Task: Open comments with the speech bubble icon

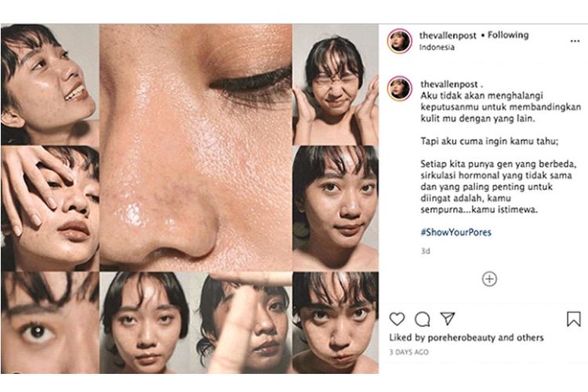Action: [423, 319]
